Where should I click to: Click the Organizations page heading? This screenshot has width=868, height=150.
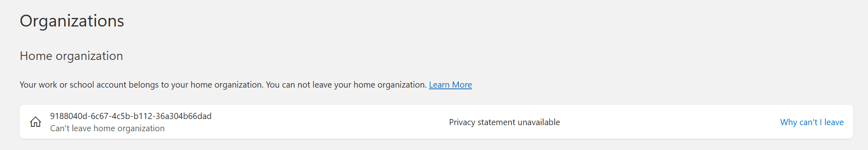72,21
